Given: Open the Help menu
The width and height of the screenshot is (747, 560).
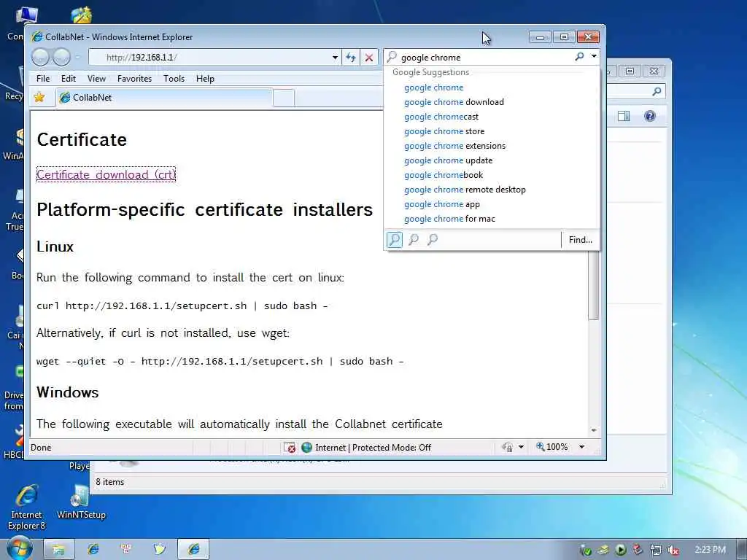Looking at the screenshot, I should coord(205,79).
